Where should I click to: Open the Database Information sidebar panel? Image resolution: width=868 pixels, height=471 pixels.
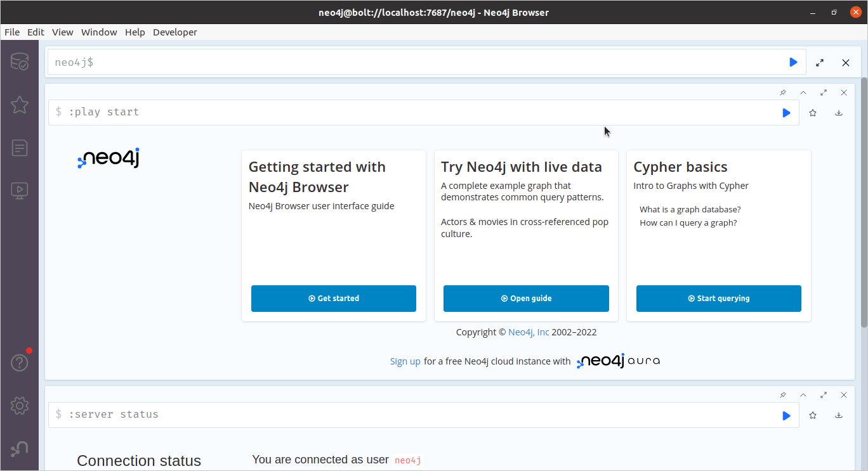(x=19, y=61)
